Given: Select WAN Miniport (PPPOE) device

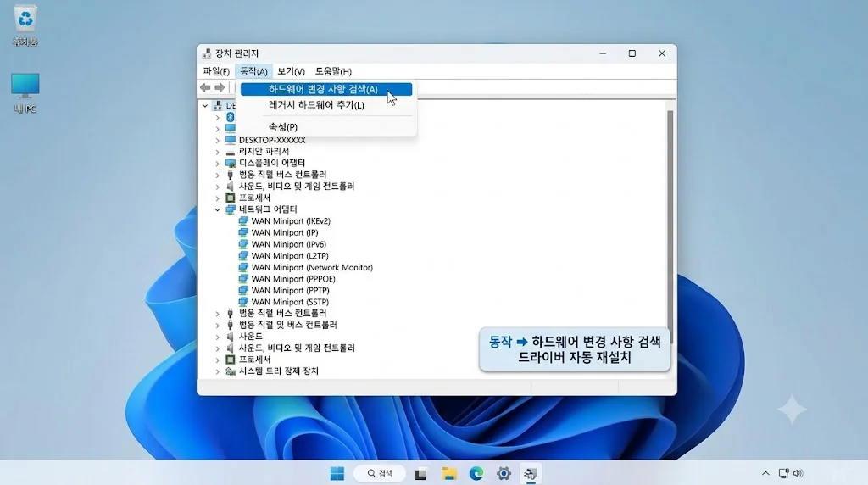Looking at the screenshot, I should coord(293,279).
